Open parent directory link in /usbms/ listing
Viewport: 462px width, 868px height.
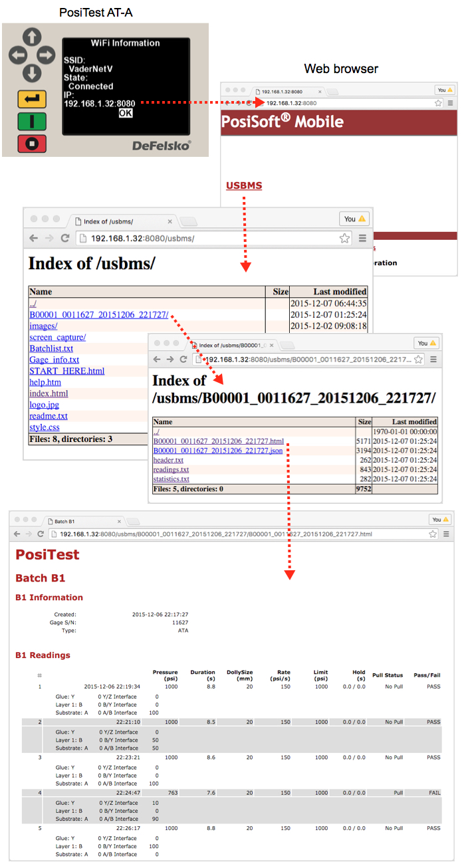coord(33,303)
